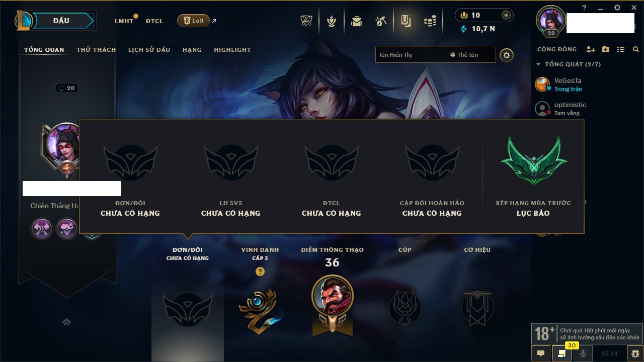The height and width of the screenshot is (362, 644).
Task: Open the Store coins icon
Action: [x=430, y=21]
